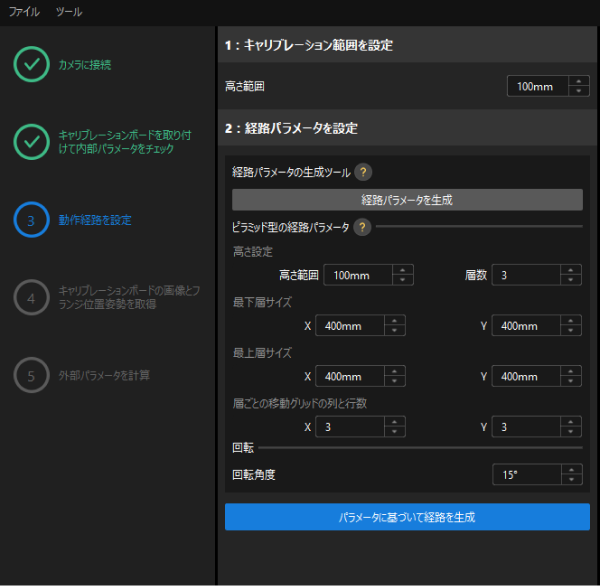Open the ツール menu
The image size is (600, 586).
click(x=69, y=12)
